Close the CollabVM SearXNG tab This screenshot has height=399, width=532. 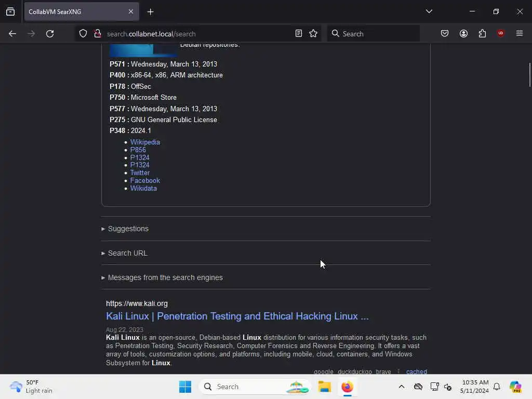pos(131,11)
